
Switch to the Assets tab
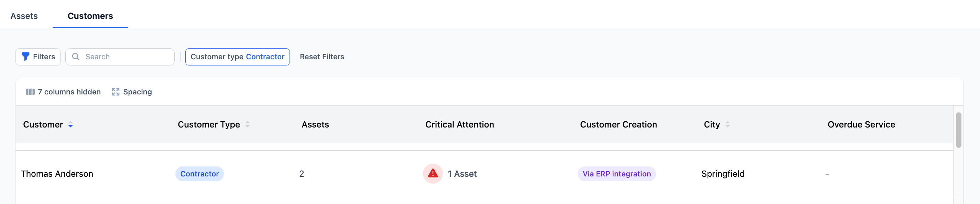point(24,16)
